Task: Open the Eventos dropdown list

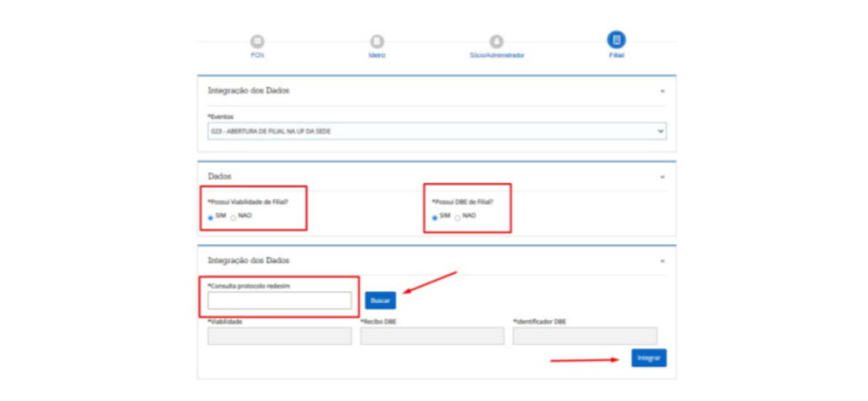Action: [x=437, y=131]
